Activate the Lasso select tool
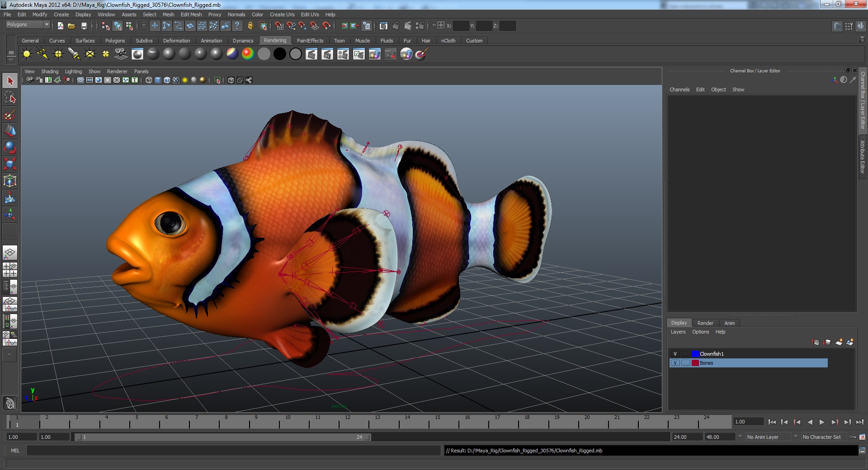This screenshot has width=868, height=470. 10,98
